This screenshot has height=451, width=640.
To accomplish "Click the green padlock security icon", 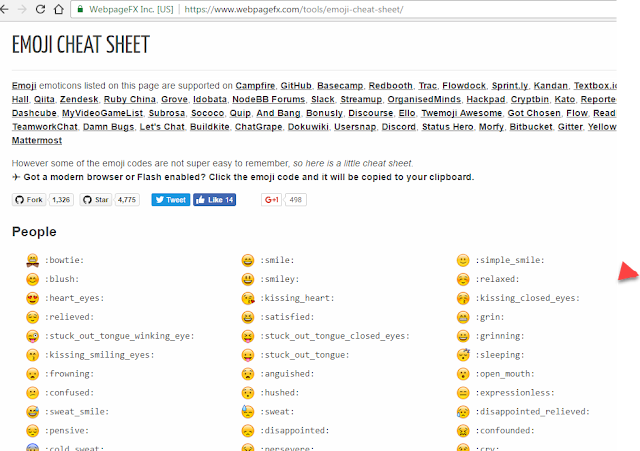I will click(x=80, y=9).
